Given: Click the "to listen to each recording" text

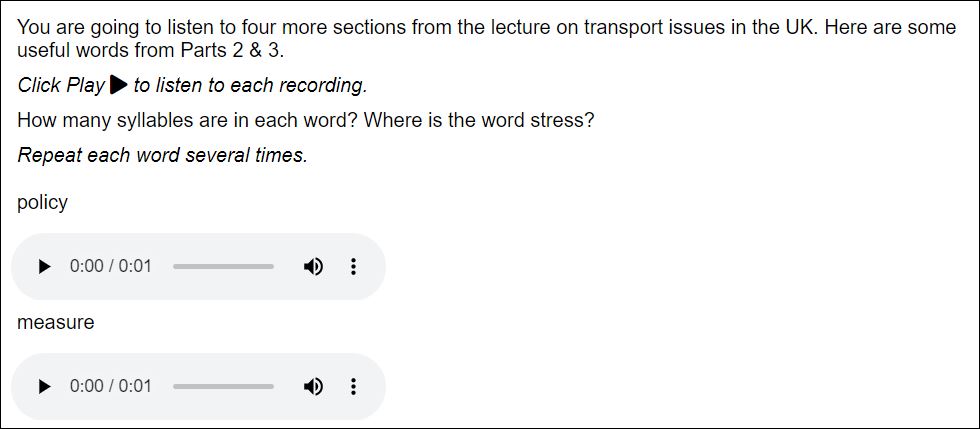Looking at the screenshot, I should tap(250, 86).
